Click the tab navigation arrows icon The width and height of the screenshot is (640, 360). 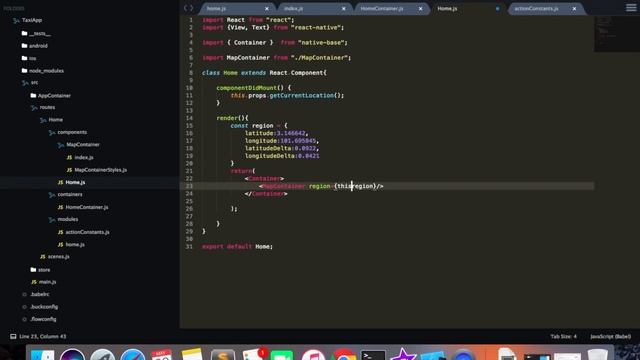point(188,8)
